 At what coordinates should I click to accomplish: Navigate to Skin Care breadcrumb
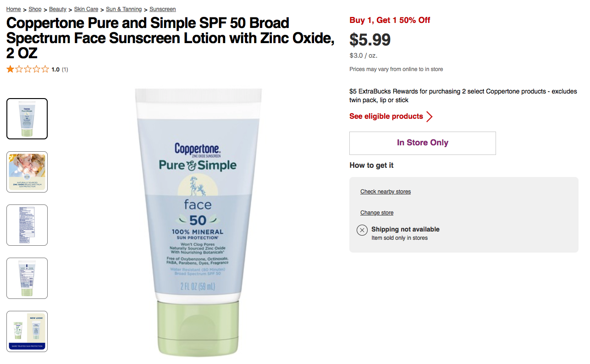click(x=86, y=9)
